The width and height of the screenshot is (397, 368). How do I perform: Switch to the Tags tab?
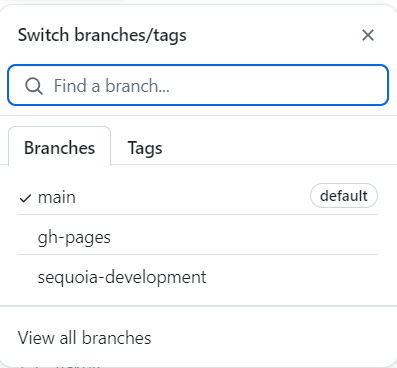click(x=145, y=148)
